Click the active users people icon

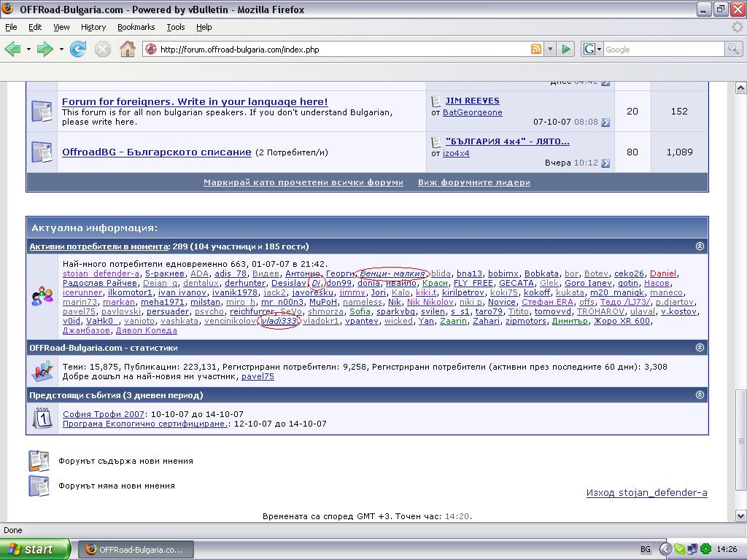pyautogui.click(x=42, y=295)
